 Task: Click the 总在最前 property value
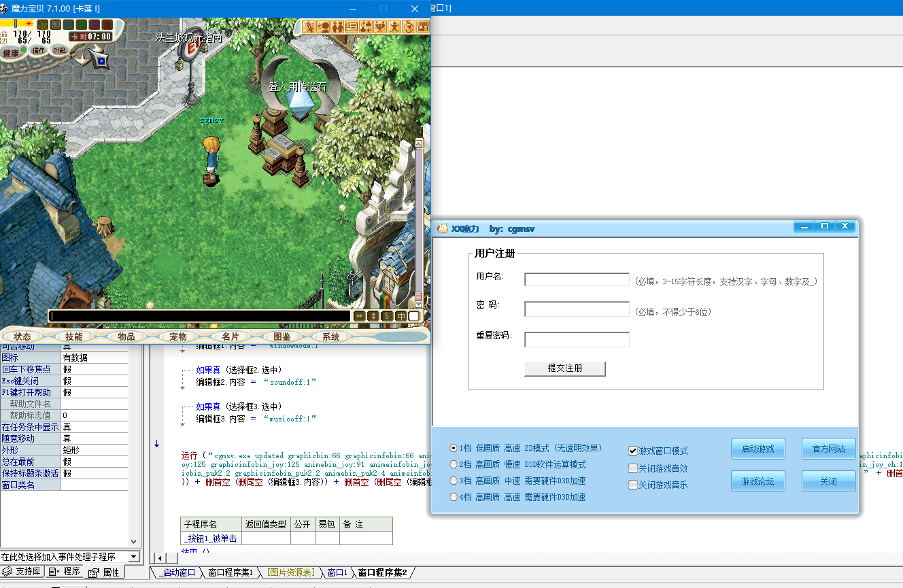tap(95, 462)
